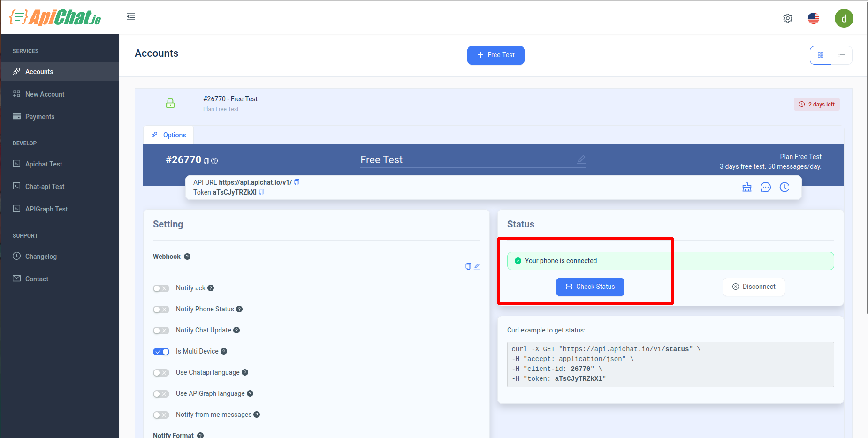Open the user avatar 'd' menu
This screenshot has width=868, height=438.
844,18
